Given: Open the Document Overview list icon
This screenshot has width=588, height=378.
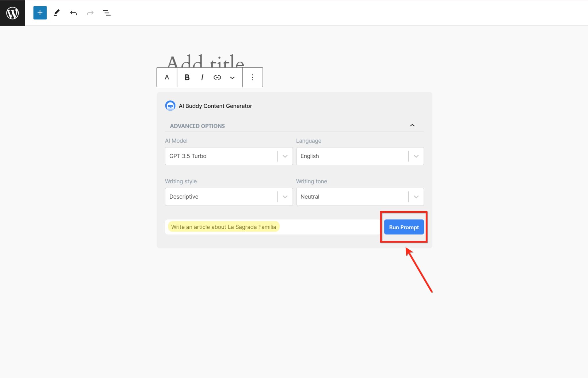Looking at the screenshot, I should [x=107, y=13].
